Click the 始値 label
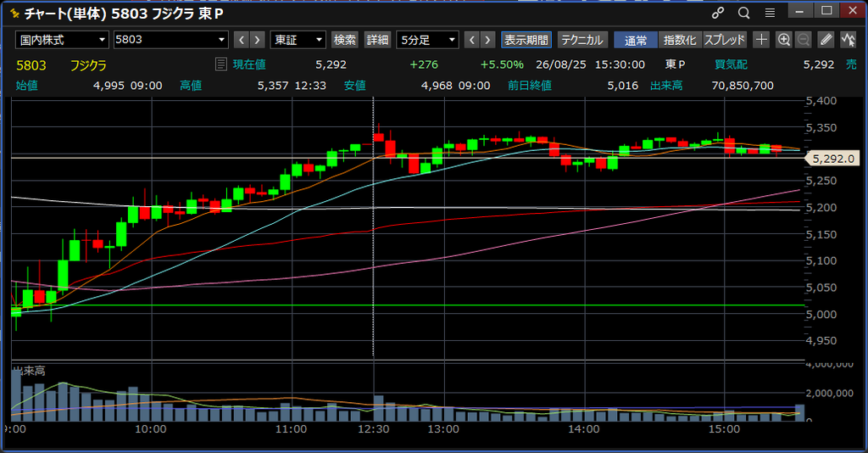 pos(26,86)
